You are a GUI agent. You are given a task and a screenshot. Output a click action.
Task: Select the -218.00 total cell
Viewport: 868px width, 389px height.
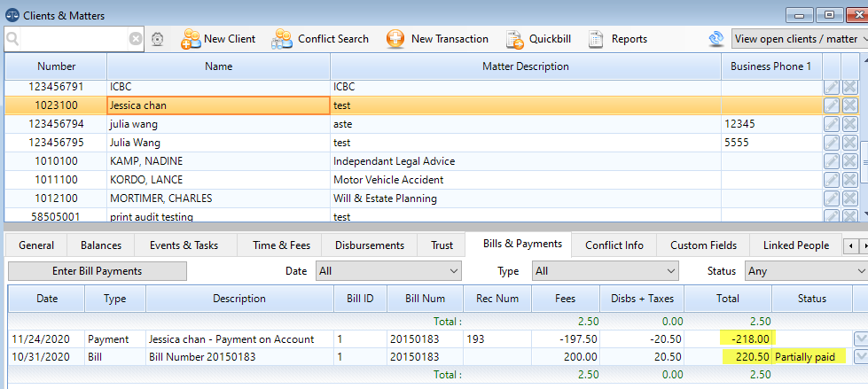pyautogui.click(x=727, y=339)
